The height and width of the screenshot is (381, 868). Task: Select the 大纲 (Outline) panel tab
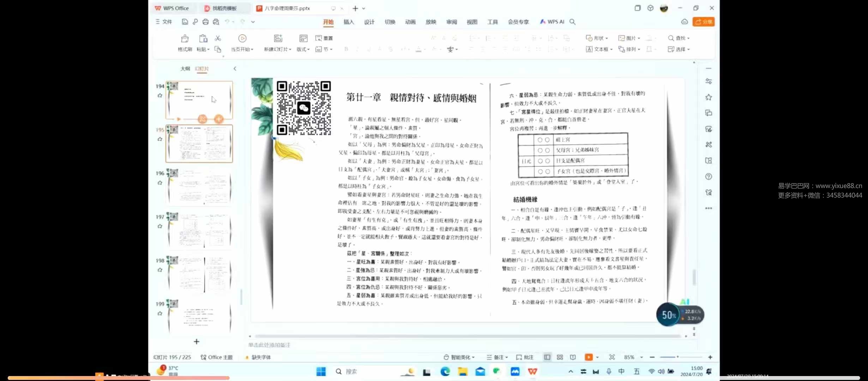point(185,68)
